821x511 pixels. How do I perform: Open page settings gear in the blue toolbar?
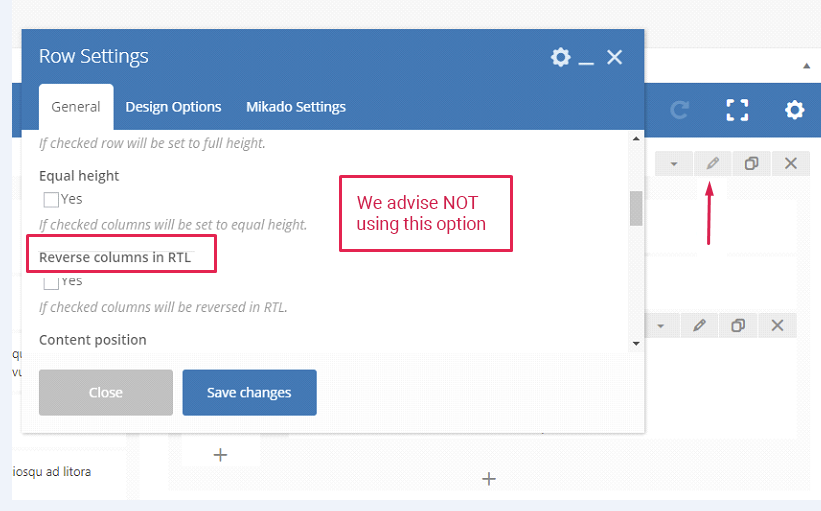794,110
